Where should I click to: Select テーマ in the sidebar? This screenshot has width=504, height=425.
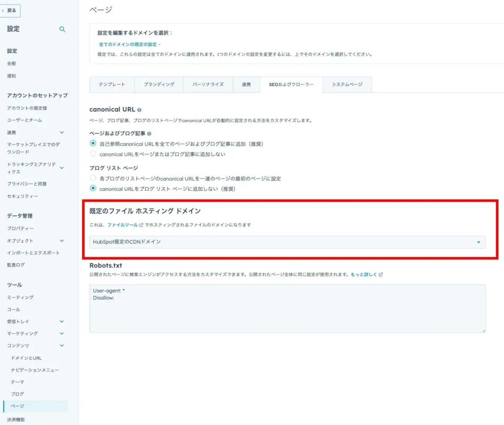click(x=17, y=382)
